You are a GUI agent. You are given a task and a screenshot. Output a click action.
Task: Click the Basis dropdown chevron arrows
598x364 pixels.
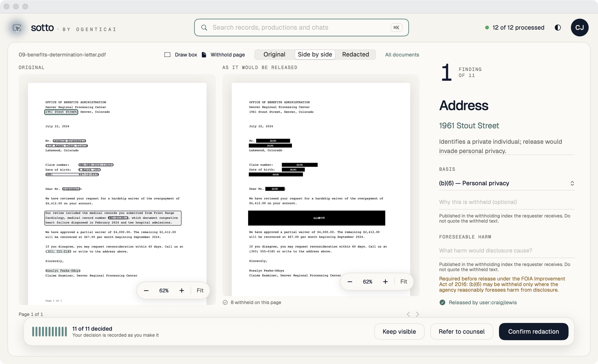pyautogui.click(x=572, y=183)
